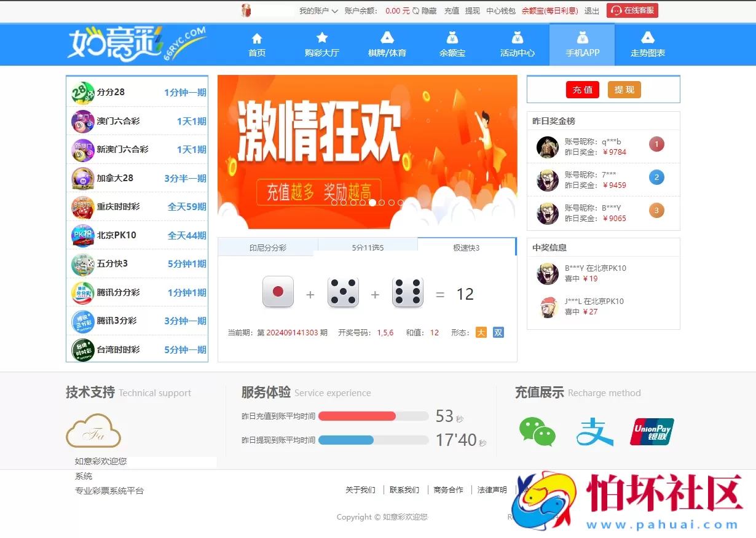Viewport: 756px width, 538px height.
Task: Select a carousel navigation dot
Action: pos(372,202)
